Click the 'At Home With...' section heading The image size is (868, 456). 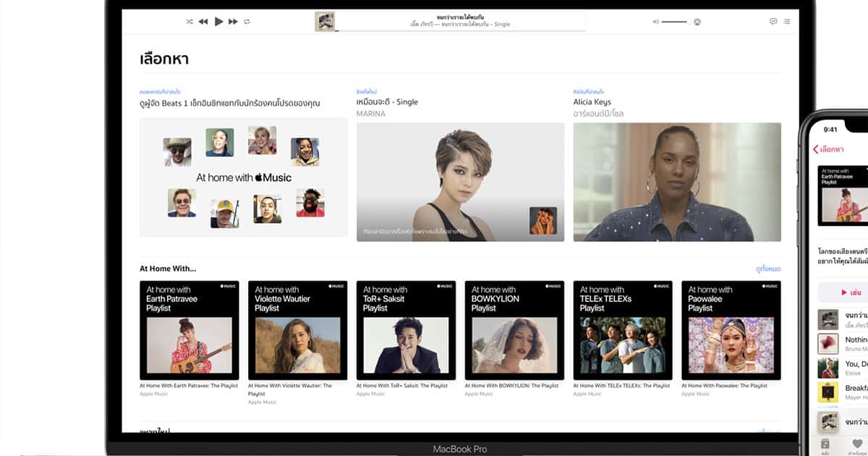168,269
